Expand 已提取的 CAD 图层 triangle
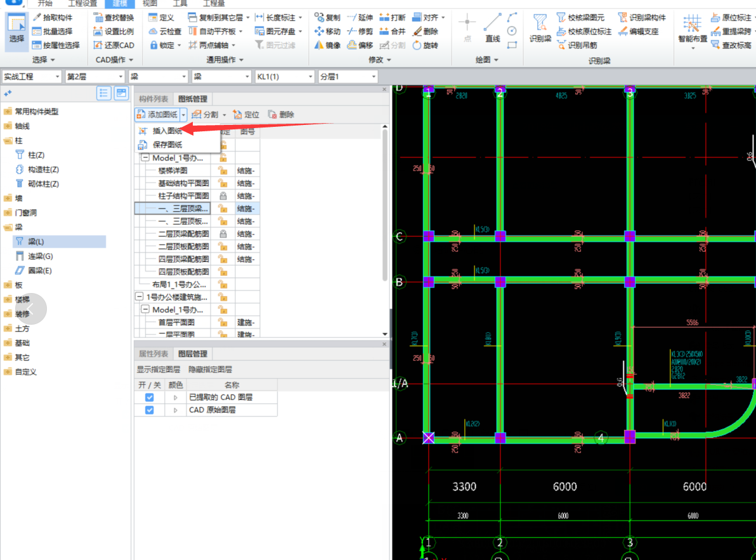The image size is (756, 560). [x=175, y=398]
